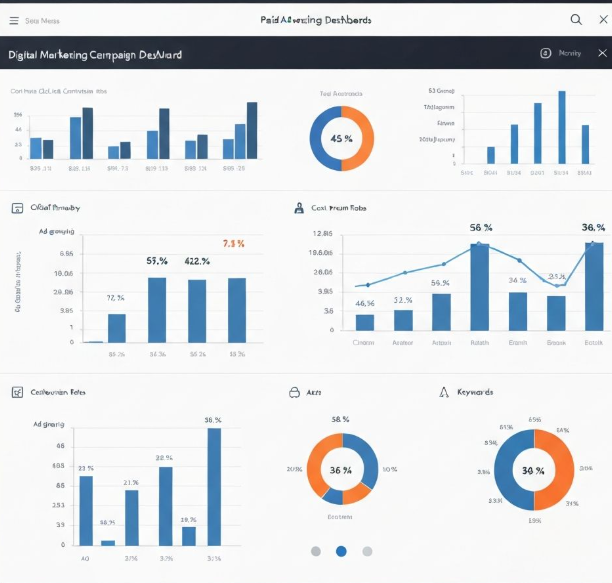The width and height of the screenshot is (612, 583).
Task: Click the icon next to Ads heading
Action: pos(295,392)
